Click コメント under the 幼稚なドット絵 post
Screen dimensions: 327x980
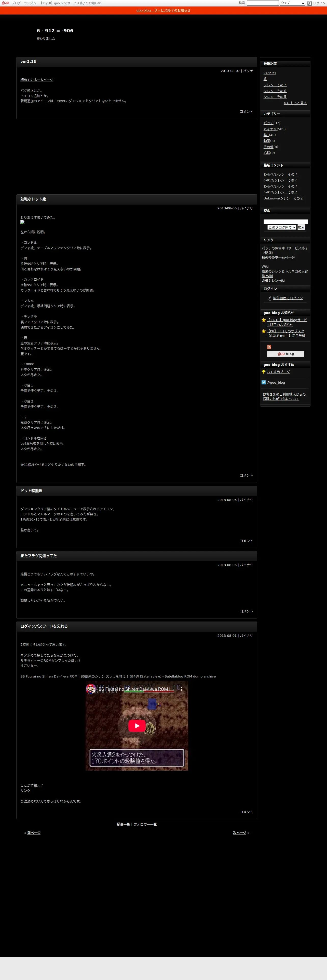tap(246, 475)
